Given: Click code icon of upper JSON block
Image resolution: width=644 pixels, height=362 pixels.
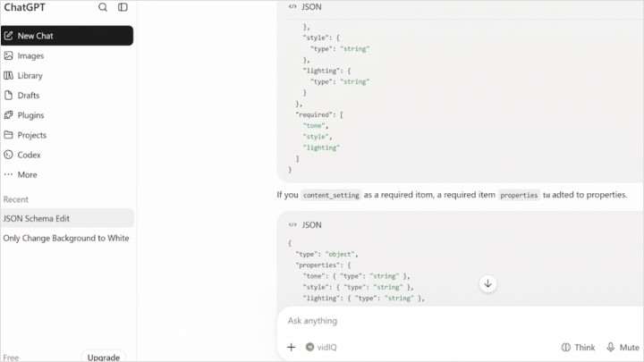Looking at the screenshot, I should click(x=292, y=6).
